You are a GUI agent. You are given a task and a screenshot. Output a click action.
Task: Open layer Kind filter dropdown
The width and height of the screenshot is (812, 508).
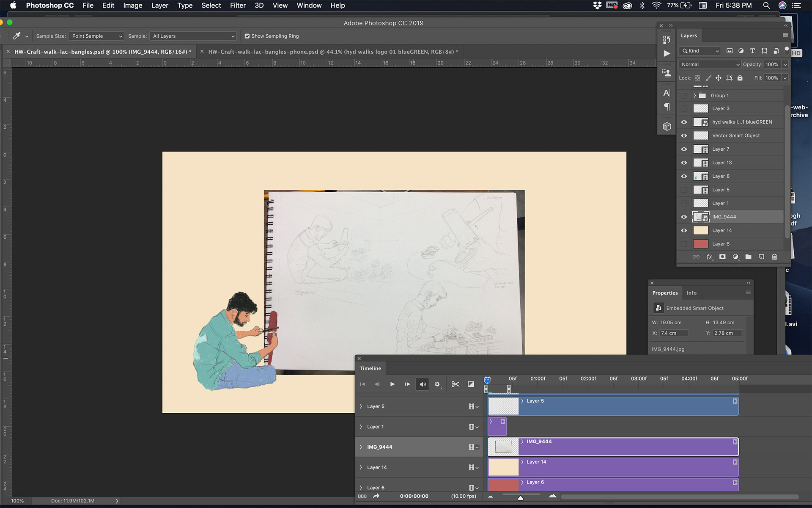click(x=700, y=51)
